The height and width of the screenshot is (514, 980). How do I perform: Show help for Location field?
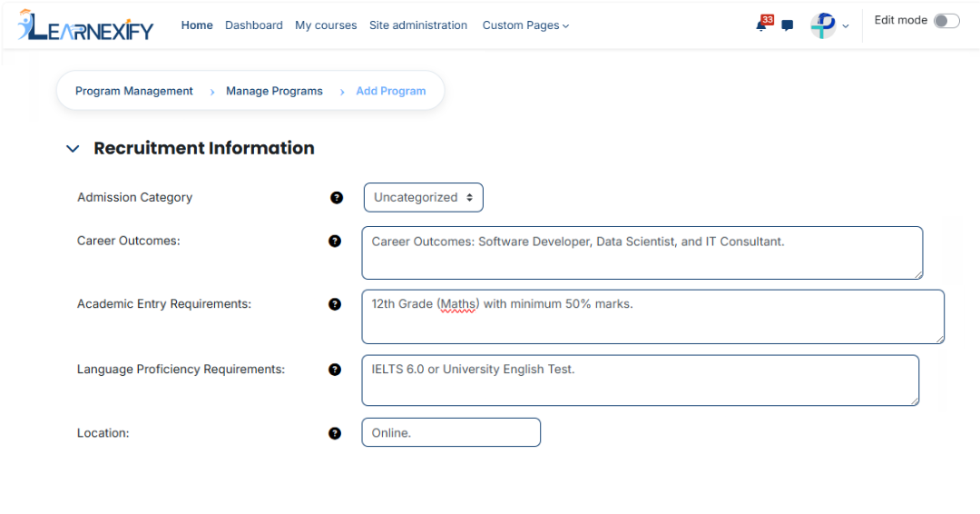(x=335, y=433)
